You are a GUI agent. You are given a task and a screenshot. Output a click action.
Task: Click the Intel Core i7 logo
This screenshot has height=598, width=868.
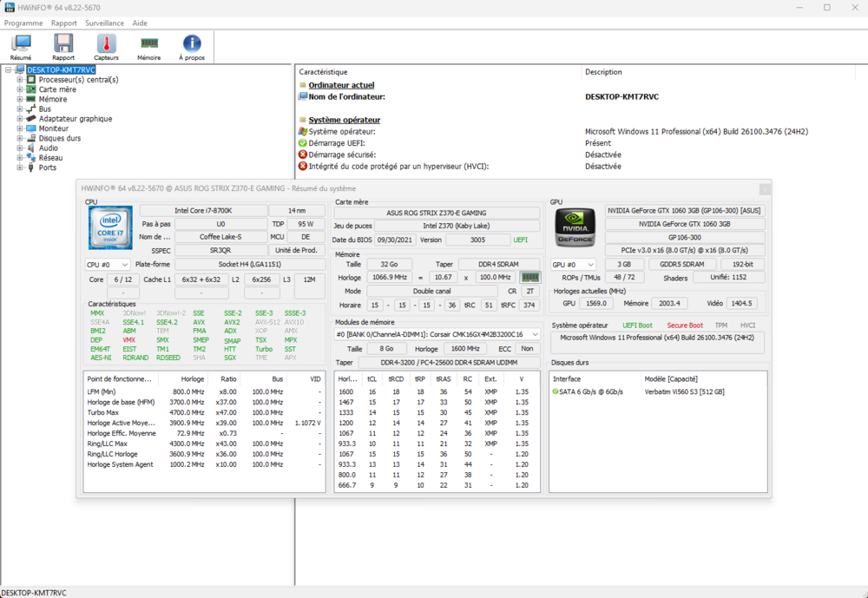(x=110, y=227)
